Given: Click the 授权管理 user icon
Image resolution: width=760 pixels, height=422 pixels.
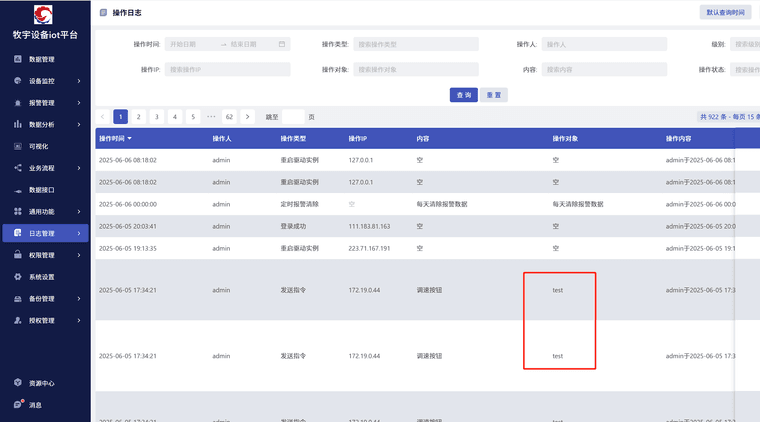Looking at the screenshot, I should (x=17, y=320).
